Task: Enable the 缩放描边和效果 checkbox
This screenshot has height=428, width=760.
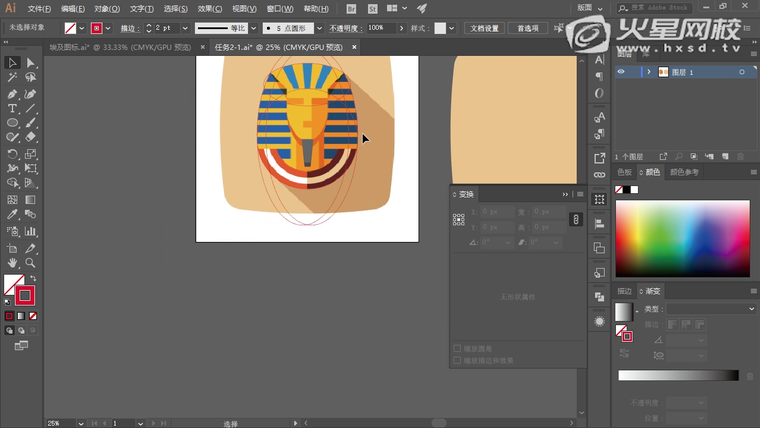Action: [458, 360]
